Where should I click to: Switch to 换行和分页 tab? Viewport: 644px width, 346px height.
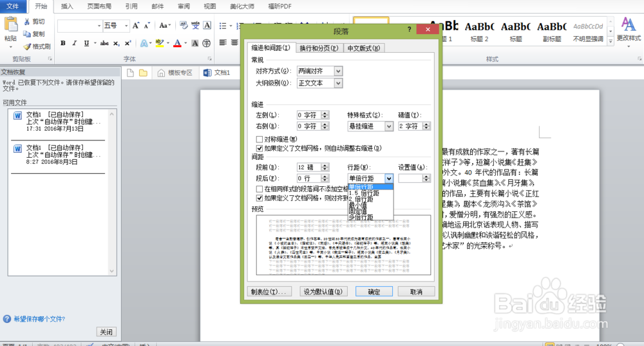tap(319, 48)
